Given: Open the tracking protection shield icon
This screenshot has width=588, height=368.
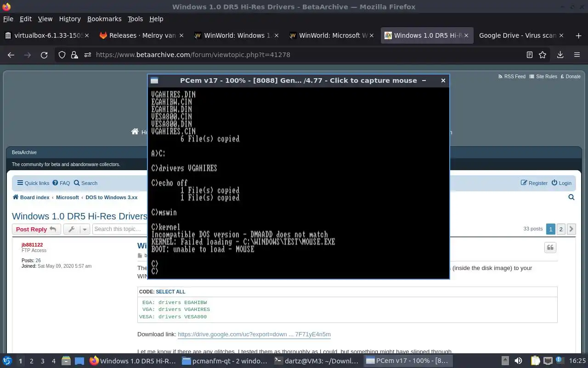Looking at the screenshot, I should tap(62, 55).
